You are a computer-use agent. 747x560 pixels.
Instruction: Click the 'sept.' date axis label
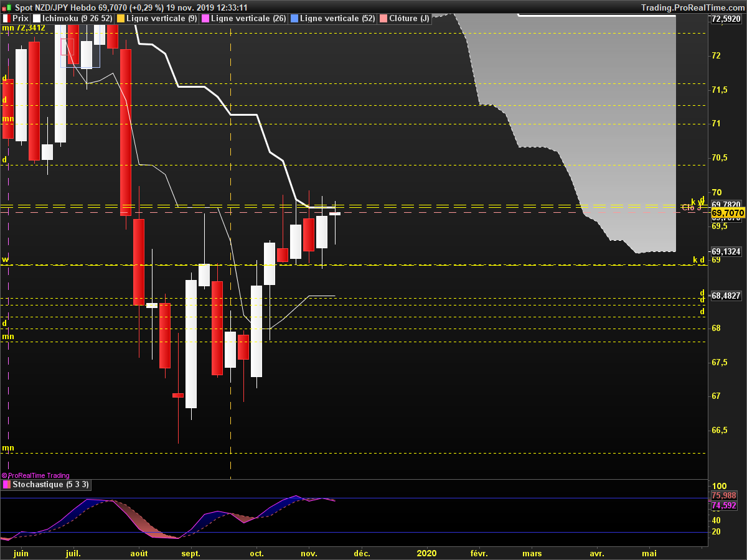[x=191, y=553]
